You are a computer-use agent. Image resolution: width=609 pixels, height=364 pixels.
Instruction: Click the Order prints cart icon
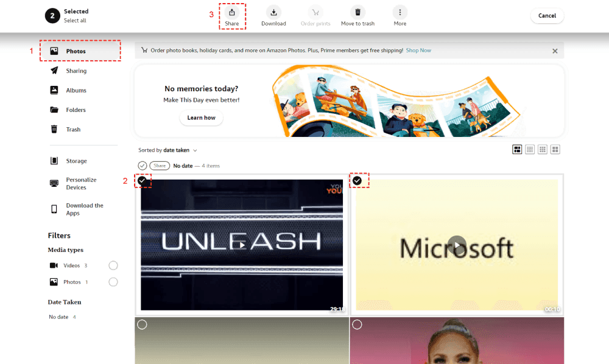point(315,12)
